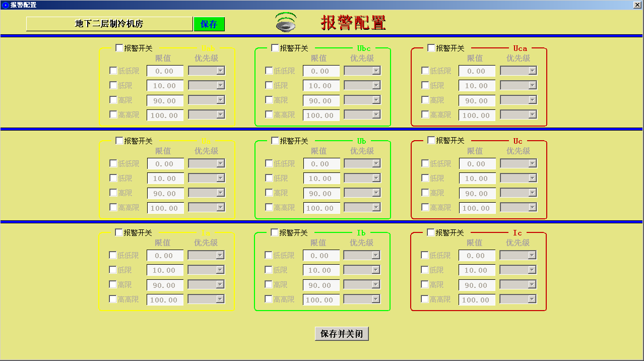The height and width of the screenshot is (361, 644).
Task: Click the 保存并关闭 button
Action: tap(342, 334)
